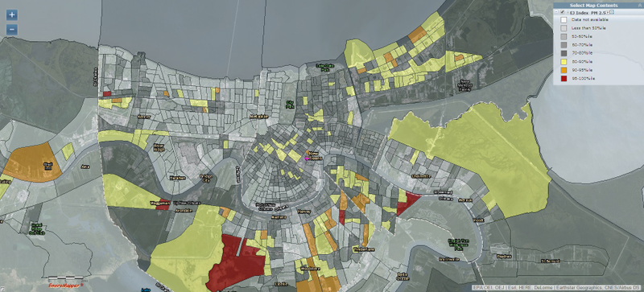Click the Metairie map label
The image size is (644, 292).
[258, 117]
